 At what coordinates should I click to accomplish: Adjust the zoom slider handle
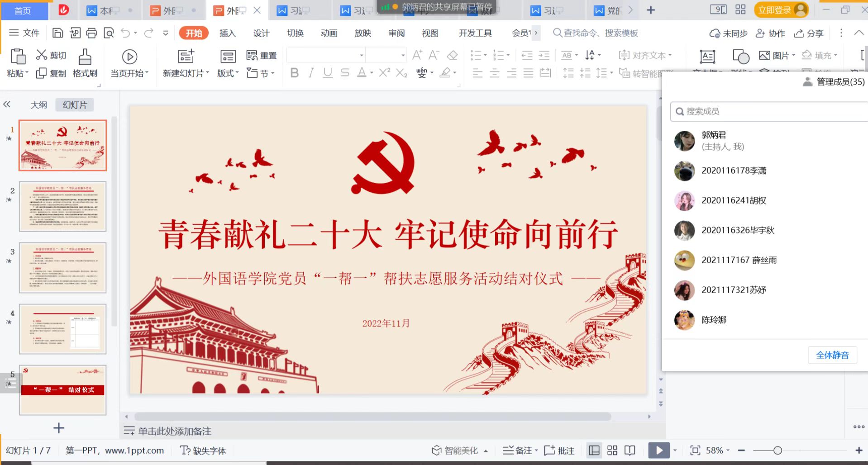(x=777, y=450)
